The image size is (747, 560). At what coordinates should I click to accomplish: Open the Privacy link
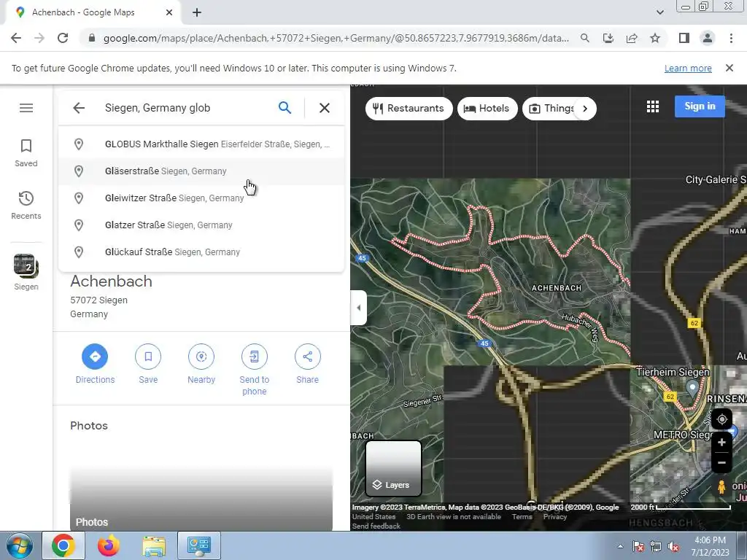coord(555,517)
